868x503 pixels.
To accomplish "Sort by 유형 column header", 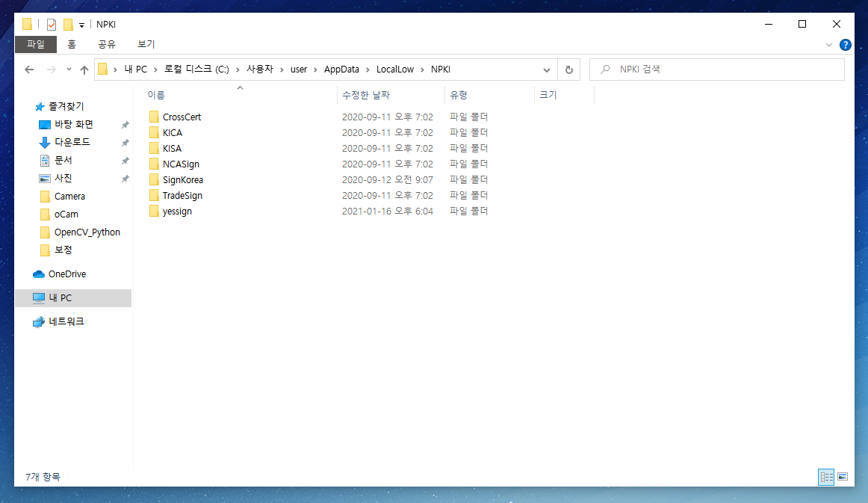I will pyautogui.click(x=459, y=95).
